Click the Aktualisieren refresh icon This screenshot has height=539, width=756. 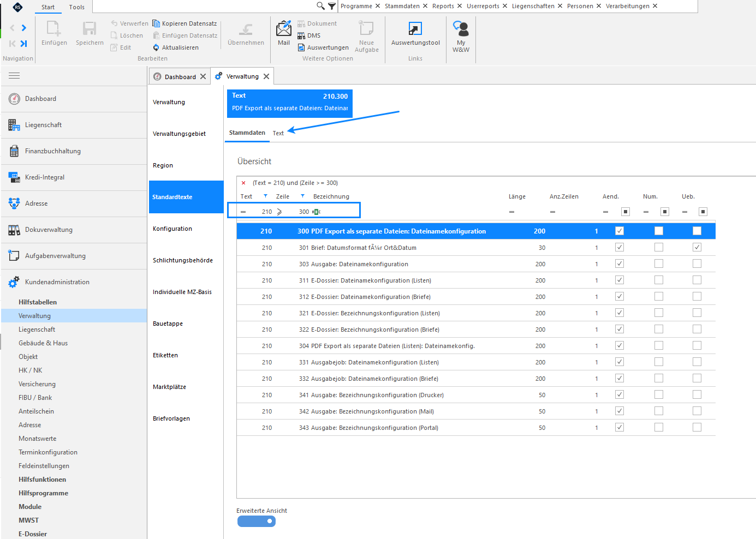point(156,47)
